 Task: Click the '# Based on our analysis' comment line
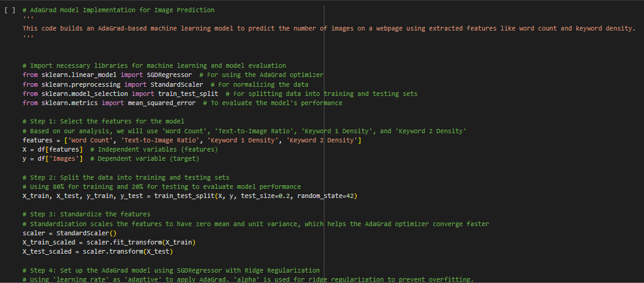click(x=244, y=131)
